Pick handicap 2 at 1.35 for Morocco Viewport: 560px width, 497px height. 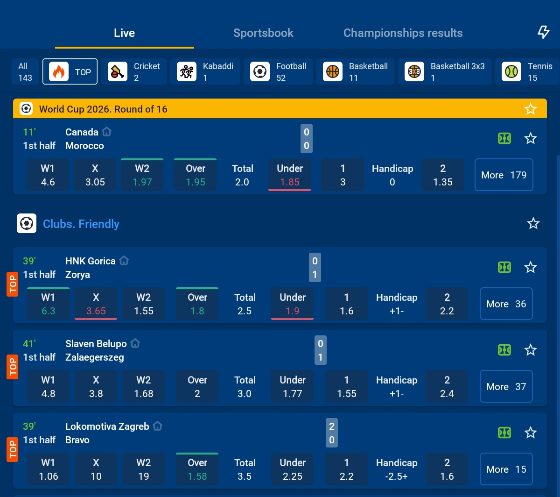[443, 175]
